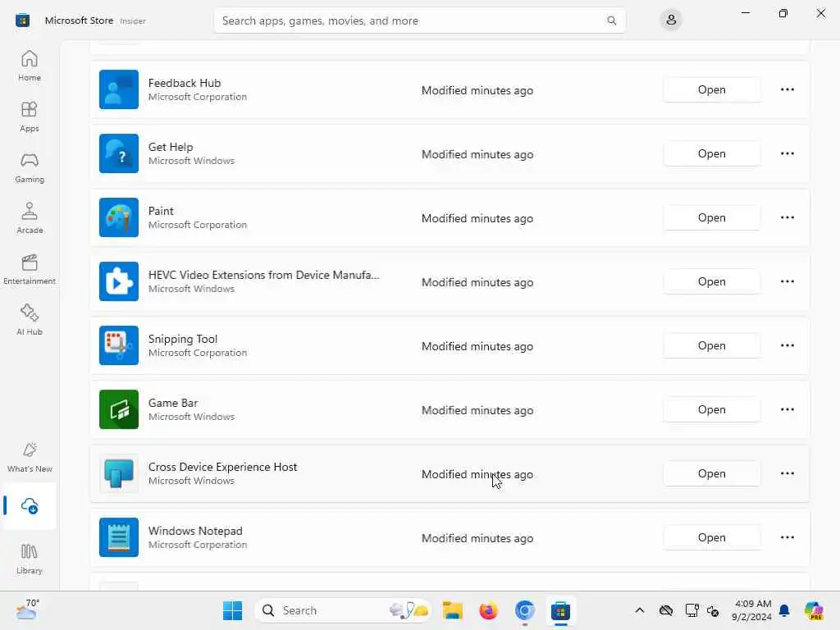The width and height of the screenshot is (840, 630).
Task: Click Modified minutes ago in Paint row
Action: [x=477, y=218]
